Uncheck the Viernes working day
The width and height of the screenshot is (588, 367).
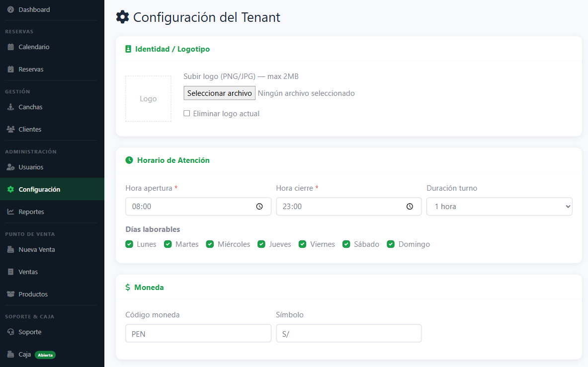click(302, 244)
